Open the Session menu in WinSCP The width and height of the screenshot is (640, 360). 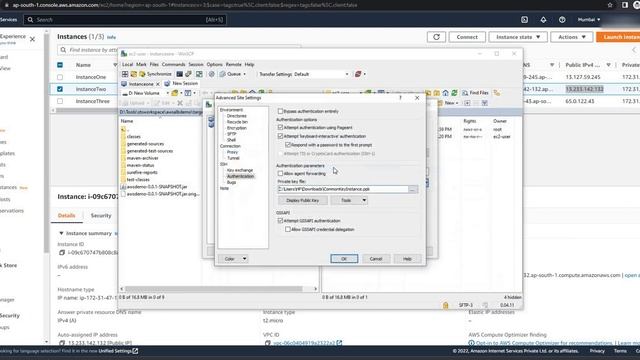(196, 64)
